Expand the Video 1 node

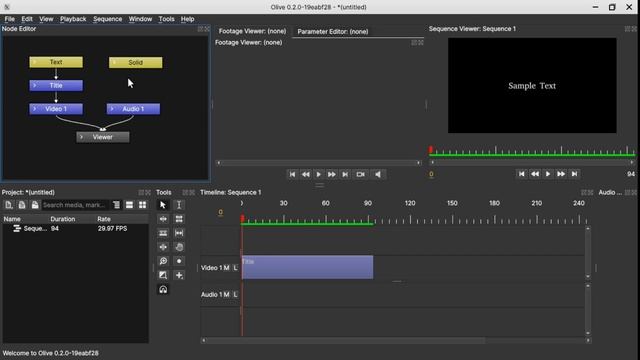34,109
